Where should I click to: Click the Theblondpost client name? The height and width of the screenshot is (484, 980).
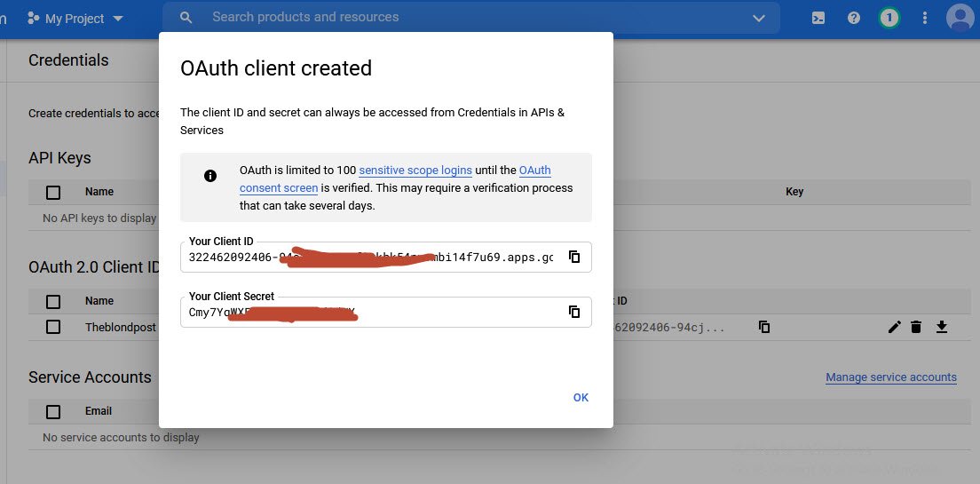tap(121, 327)
